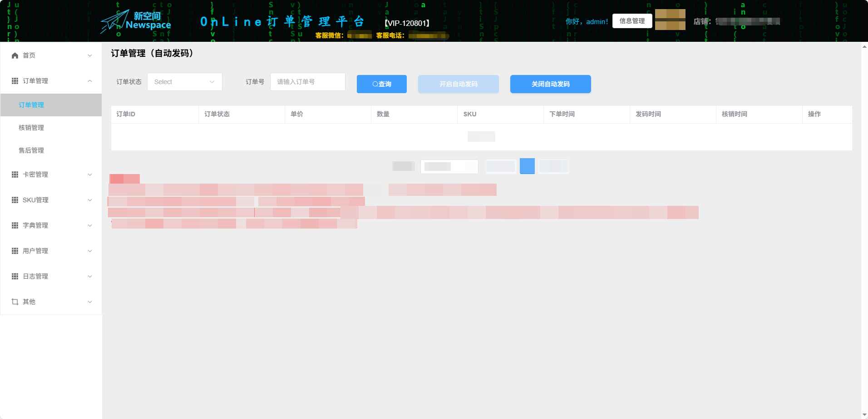
Task: Open the 订单状态 Select dropdown
Action: coord(184,82)
